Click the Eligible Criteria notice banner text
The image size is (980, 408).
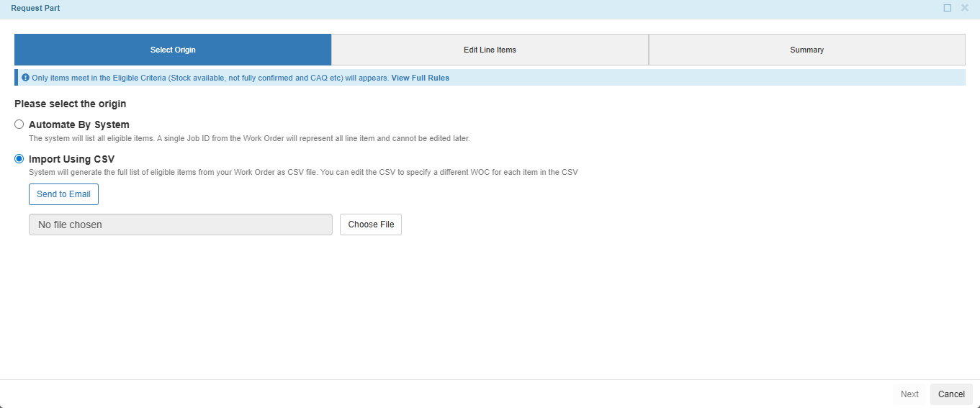(210, 78)
